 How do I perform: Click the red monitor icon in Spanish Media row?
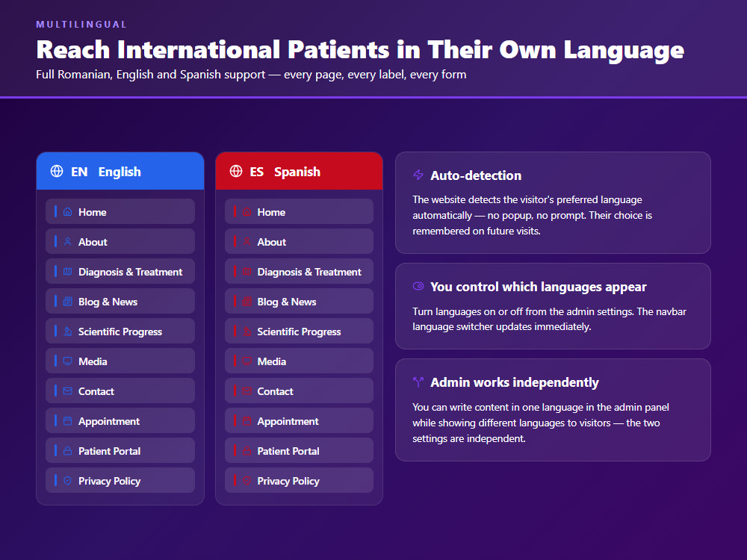(247, 361)
